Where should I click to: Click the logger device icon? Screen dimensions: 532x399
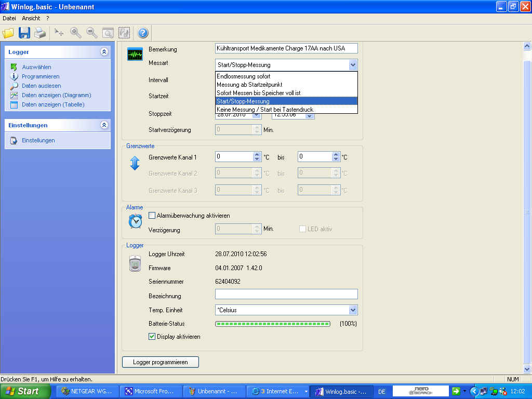135,264
